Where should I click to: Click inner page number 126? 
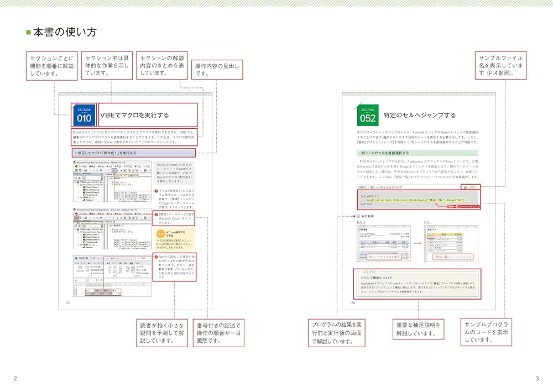tap(352, 303)
